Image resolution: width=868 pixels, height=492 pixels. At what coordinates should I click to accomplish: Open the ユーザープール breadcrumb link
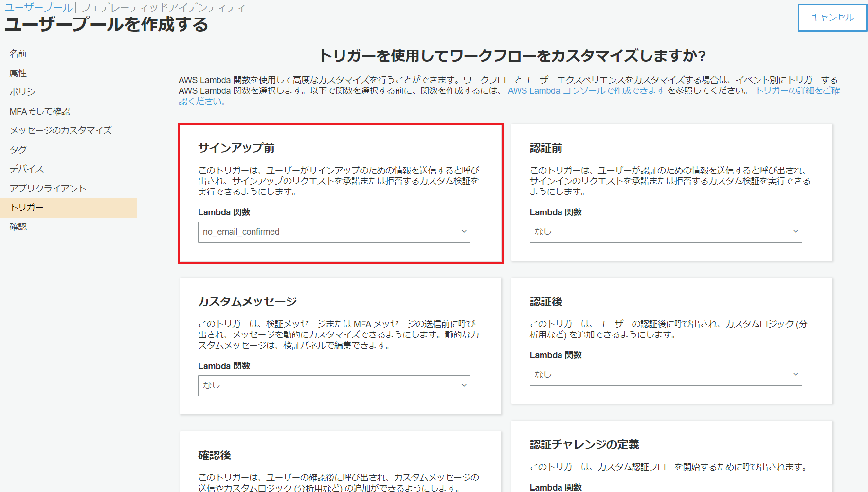[x=38, y=8]
